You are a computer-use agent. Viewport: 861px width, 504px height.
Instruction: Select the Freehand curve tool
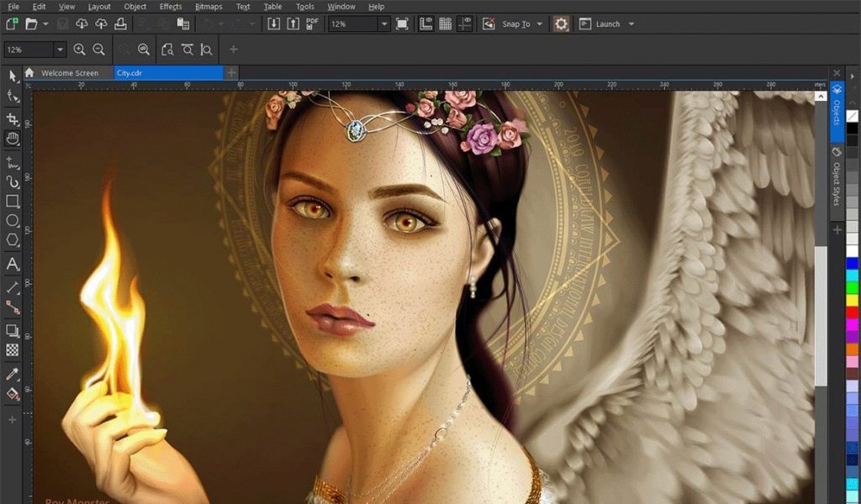[x=12, y=162]
